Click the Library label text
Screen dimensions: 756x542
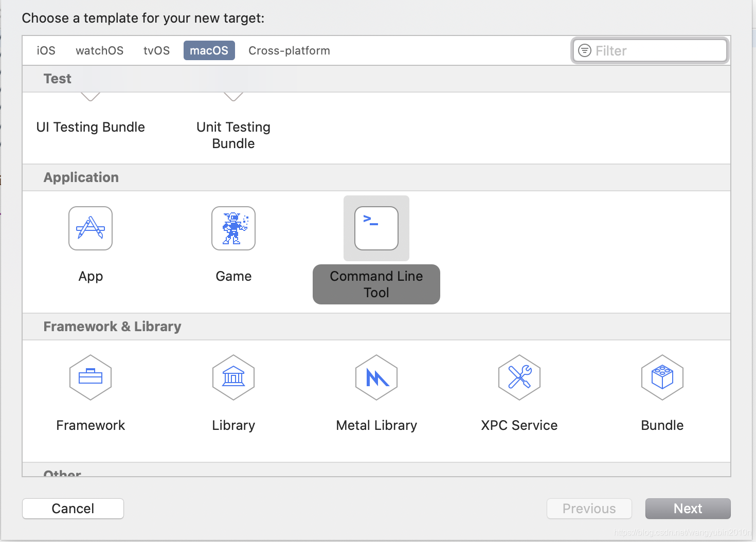(x=233, y=426)
